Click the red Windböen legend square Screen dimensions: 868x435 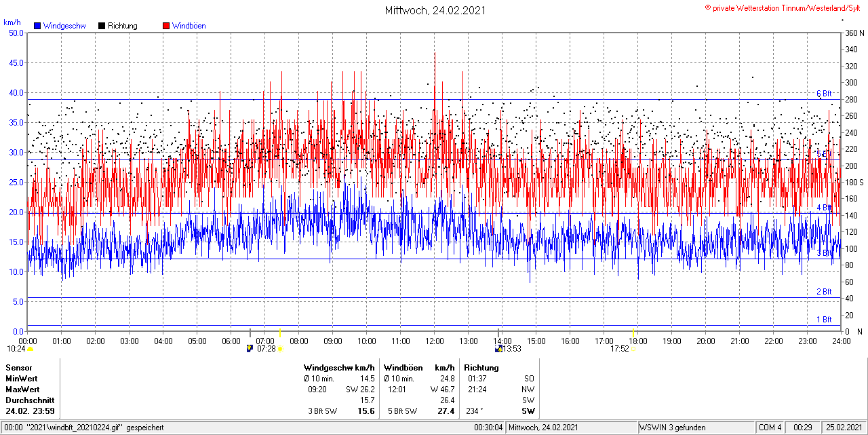coord(166,26)
